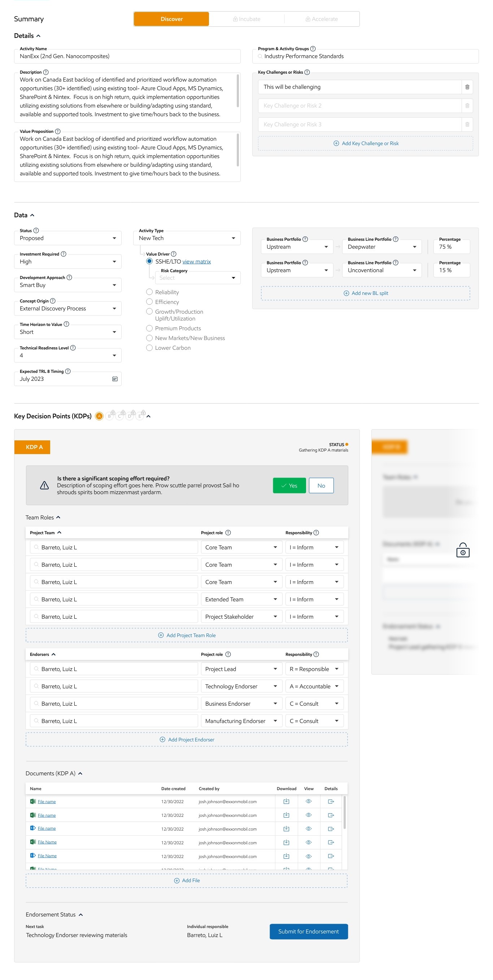Image resolution: width=493 pixels, height=980 pixels.
Task: Open the KDP A tab label
Action: pyautogui.click(x=32, y=447)
